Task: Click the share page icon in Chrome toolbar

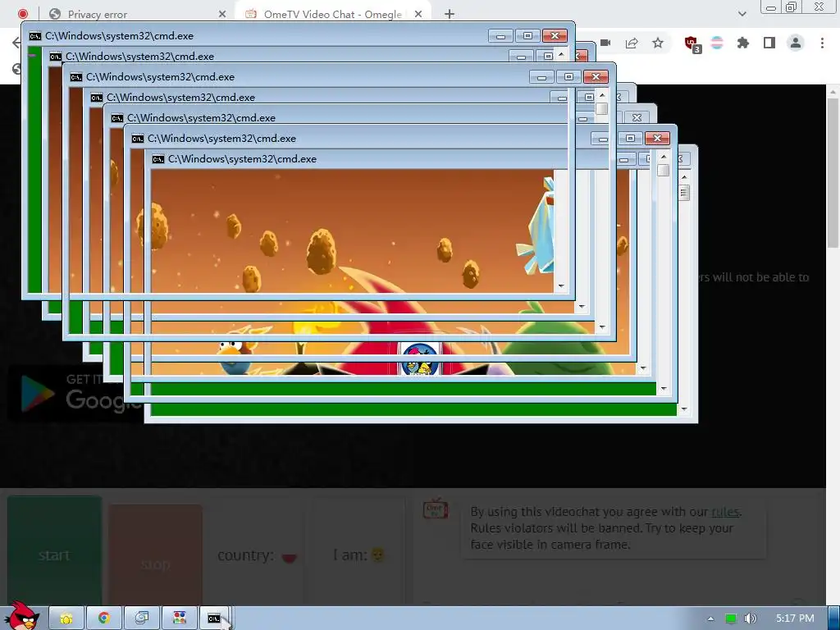Action: [632, 43]
